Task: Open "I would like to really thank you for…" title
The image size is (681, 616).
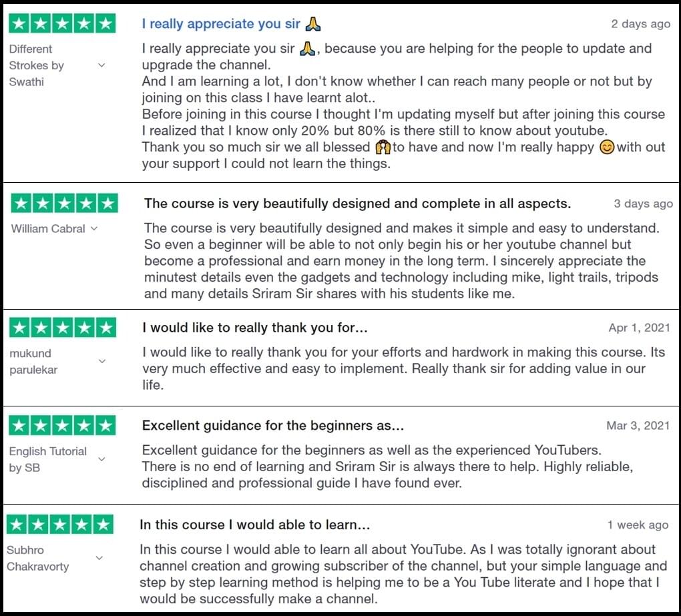Action: [255, 328]
